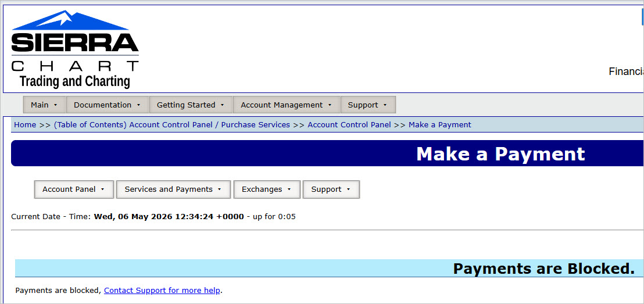644x304 pixels.
Task: Expand the Documentation menu
Action: pyautogui.click(x=107, y=105)
